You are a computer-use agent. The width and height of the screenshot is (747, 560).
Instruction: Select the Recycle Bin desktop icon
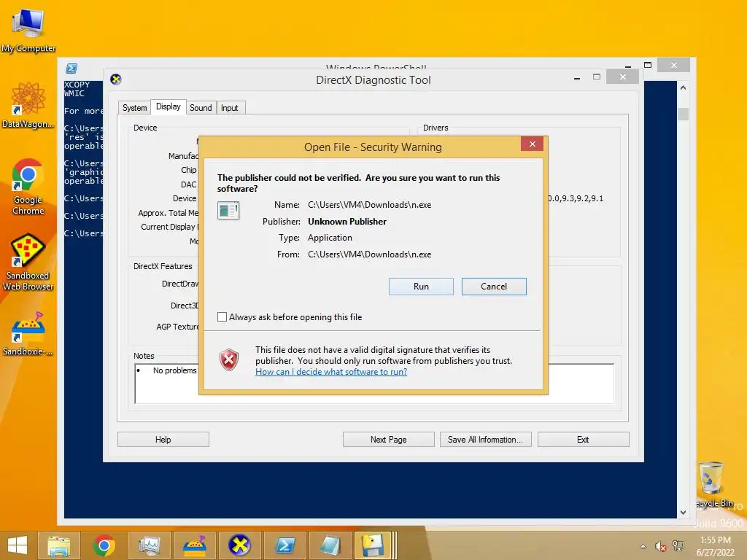click(713, 484)
